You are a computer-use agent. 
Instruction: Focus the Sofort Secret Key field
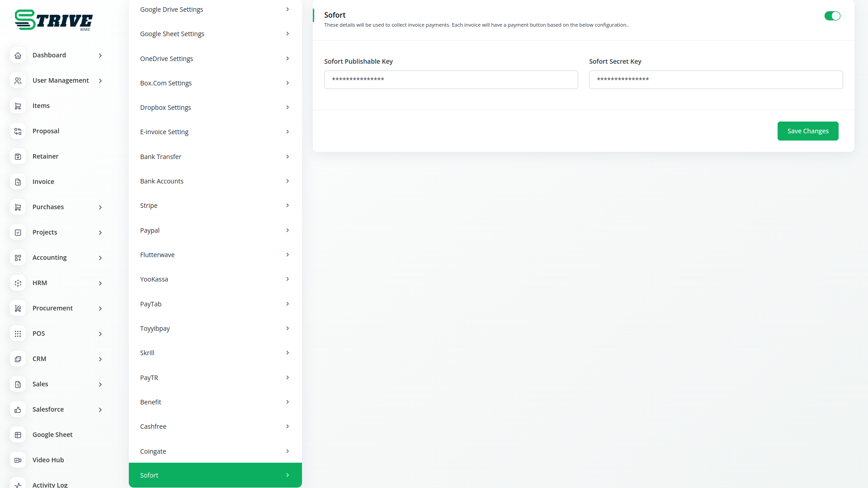[715, 80]
